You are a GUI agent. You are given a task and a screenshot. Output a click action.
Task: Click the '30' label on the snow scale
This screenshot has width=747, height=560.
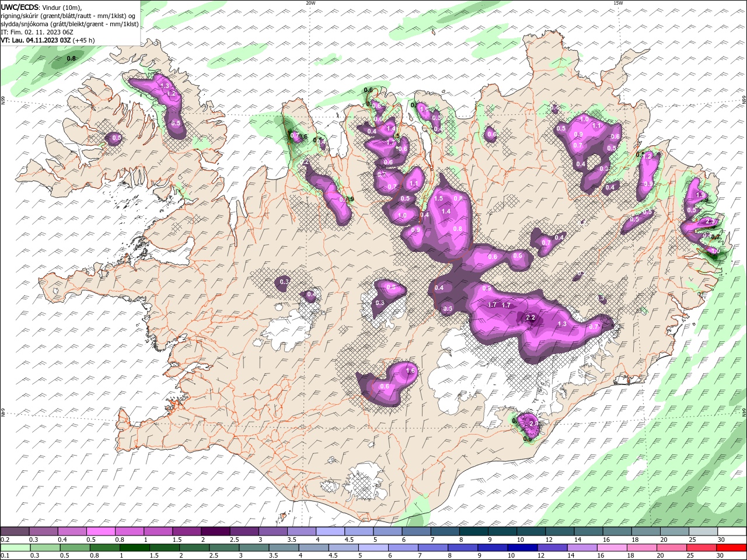coord(722,540)
